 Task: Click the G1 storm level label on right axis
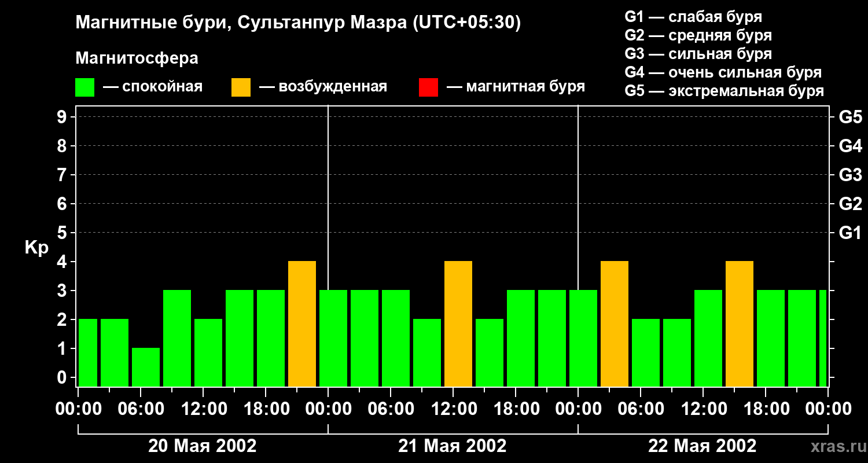coord(850,233)
